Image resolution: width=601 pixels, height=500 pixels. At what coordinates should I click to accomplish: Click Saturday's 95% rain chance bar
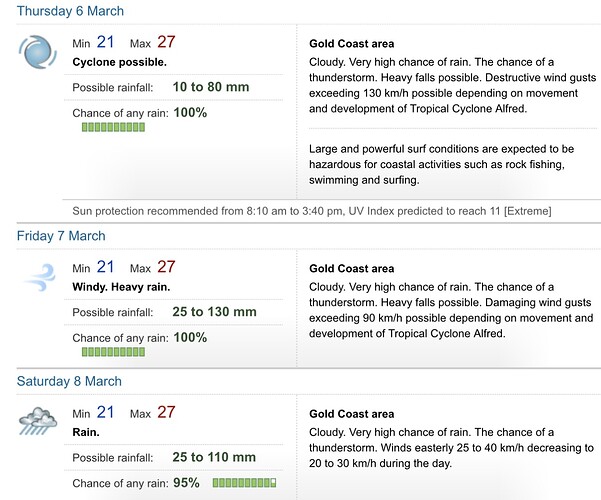pos(244,483)
